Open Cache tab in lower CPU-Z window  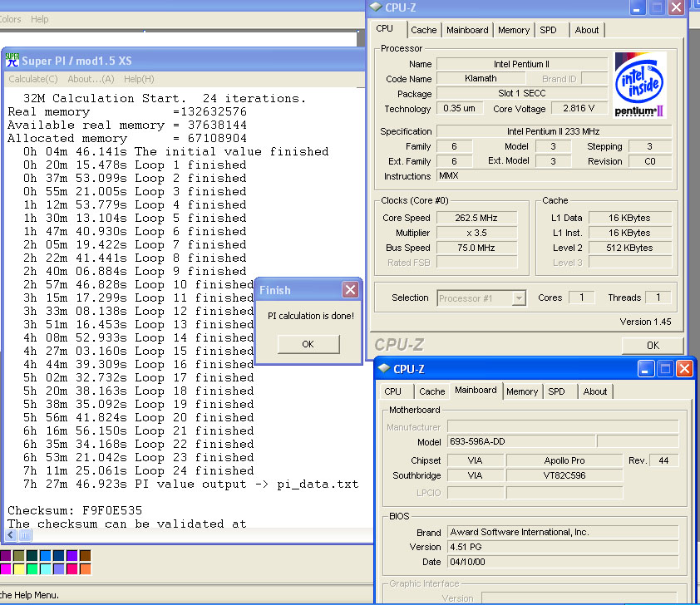432,391
